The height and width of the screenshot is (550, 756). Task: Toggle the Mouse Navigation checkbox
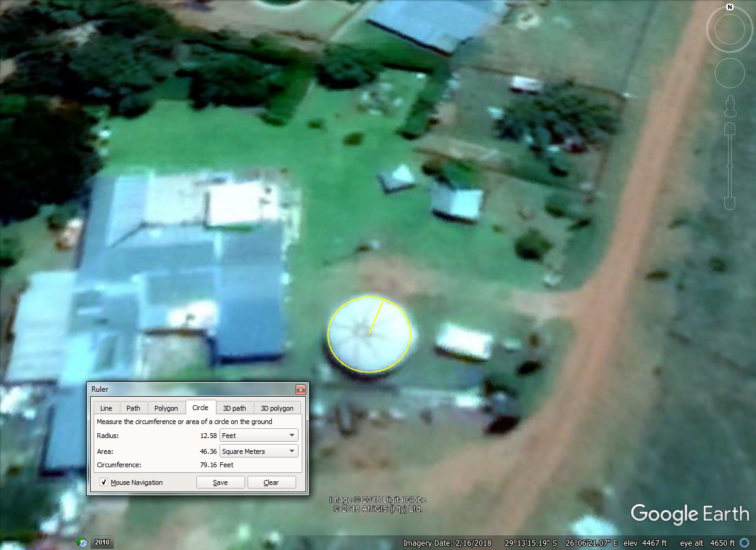(104, 482)
